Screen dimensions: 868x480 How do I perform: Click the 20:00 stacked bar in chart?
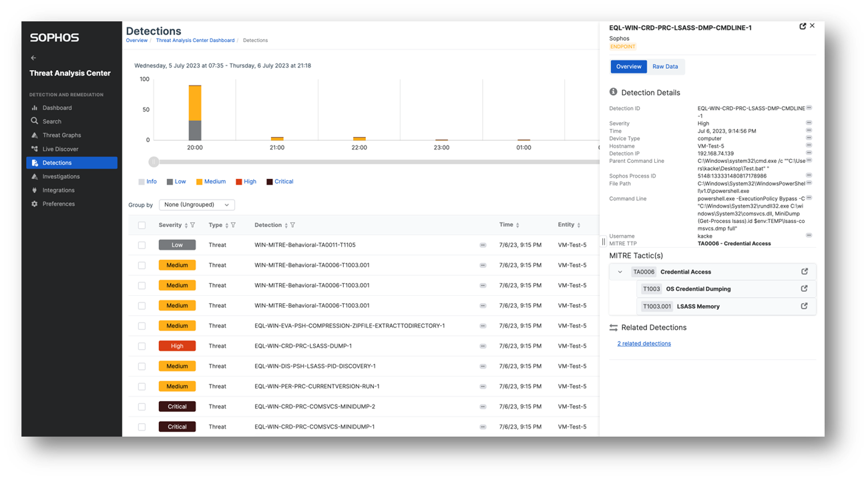[x=195, y=113]
